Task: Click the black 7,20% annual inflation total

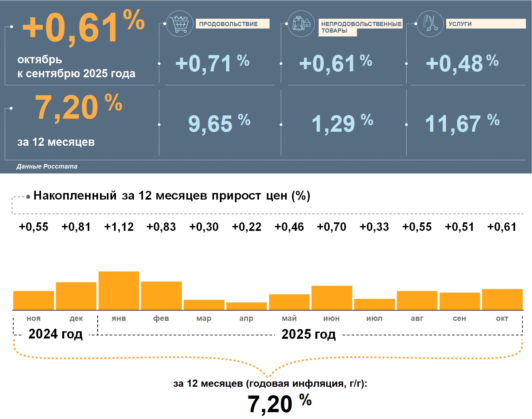Action: pyautogui.click(x=279, y=404)
